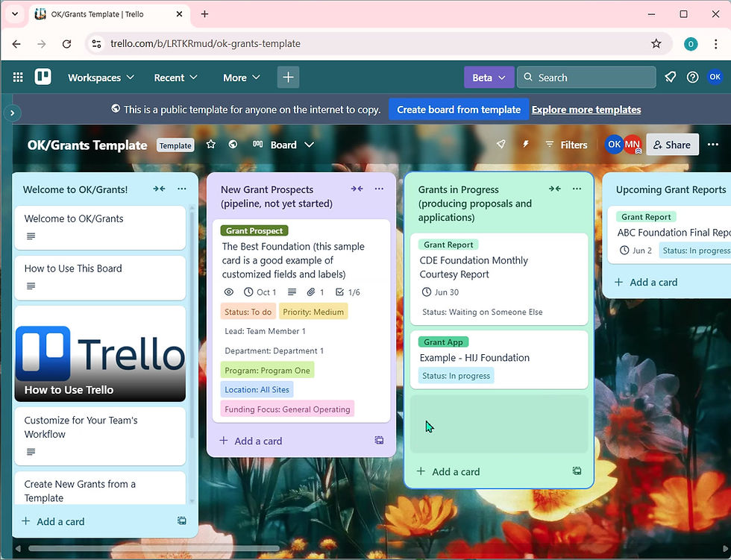Open Welcome to OK/Grants! list actions menu
Viewport: 731px width, 560px height.
[x=182, y=189]
